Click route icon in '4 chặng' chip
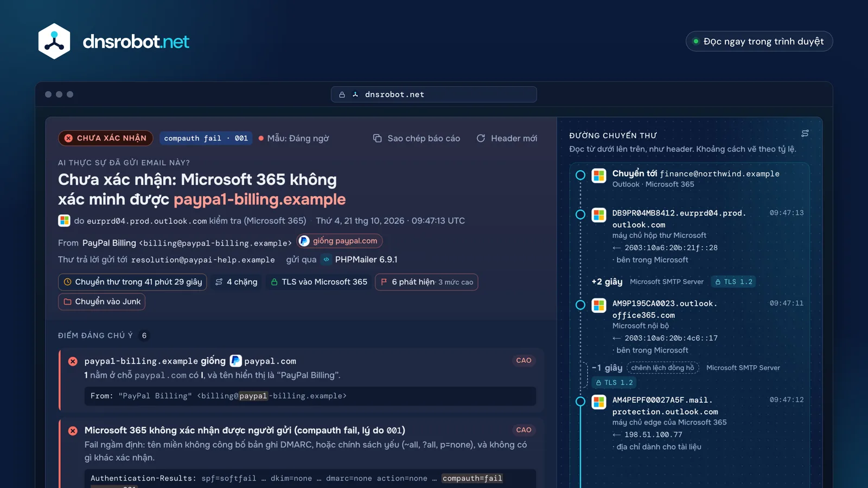 click(x=219, y=282)
